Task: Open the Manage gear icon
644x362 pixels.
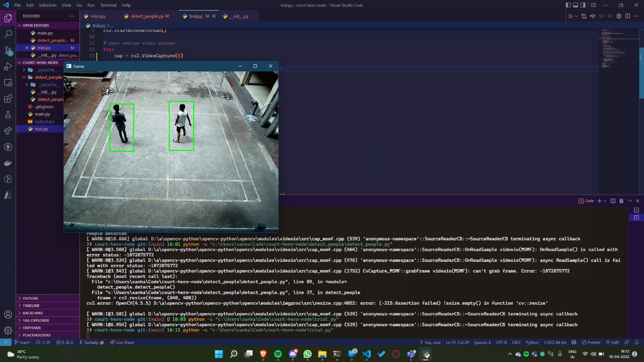Action: pyautogui.click(x=8, y=330)
